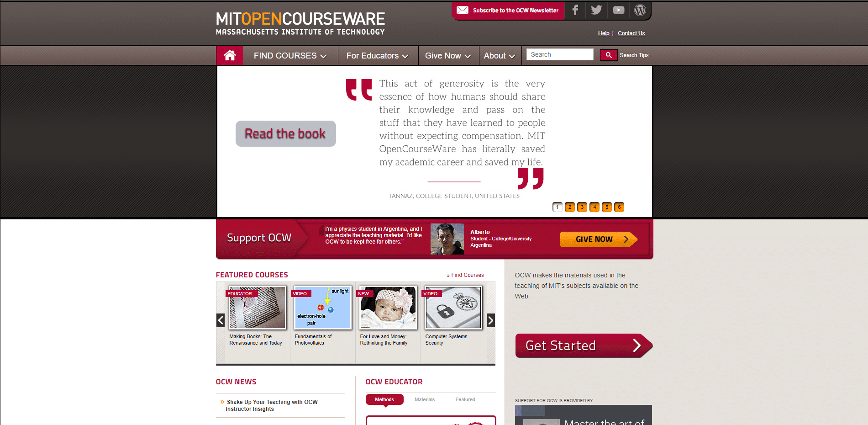Open the Give Now dropdown

coord(448,56)
